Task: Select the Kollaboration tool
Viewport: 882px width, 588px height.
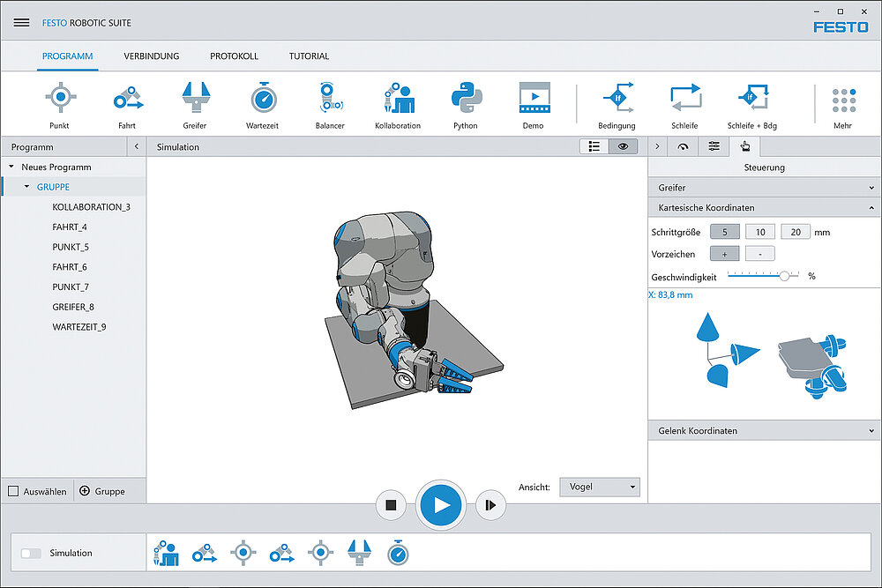Action: point(398,98)
